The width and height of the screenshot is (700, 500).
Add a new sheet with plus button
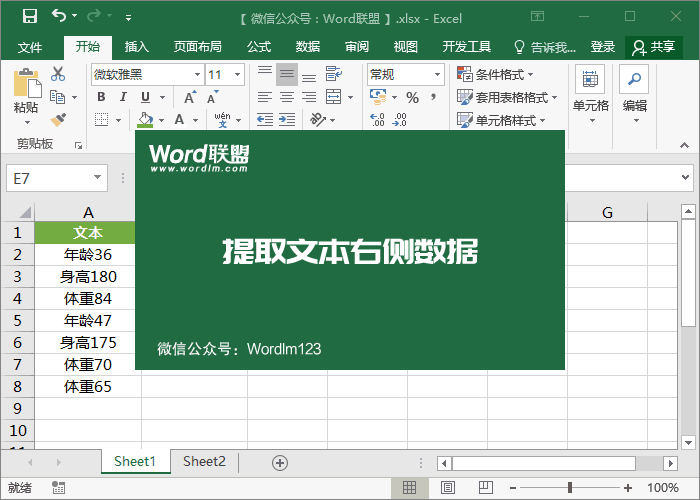tap(280, 462)
